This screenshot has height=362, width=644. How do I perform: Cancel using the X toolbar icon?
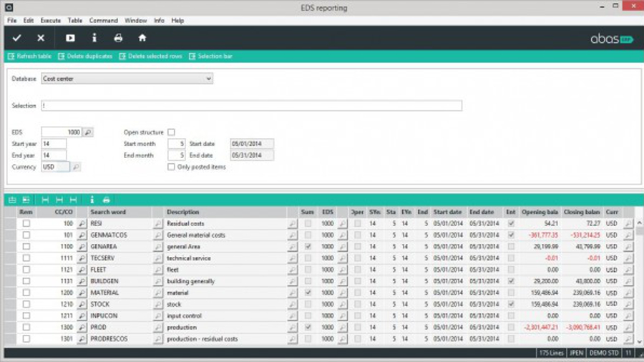pos(41,38)
